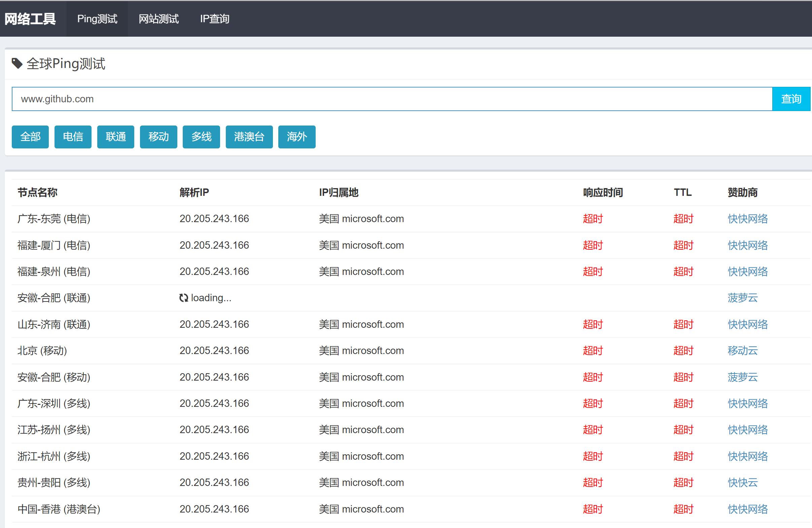The image size is (812, 528).
Task: Click the loading spinner icon in 安徽-合肥 (联通) row
Action: [x=183, y=298]
